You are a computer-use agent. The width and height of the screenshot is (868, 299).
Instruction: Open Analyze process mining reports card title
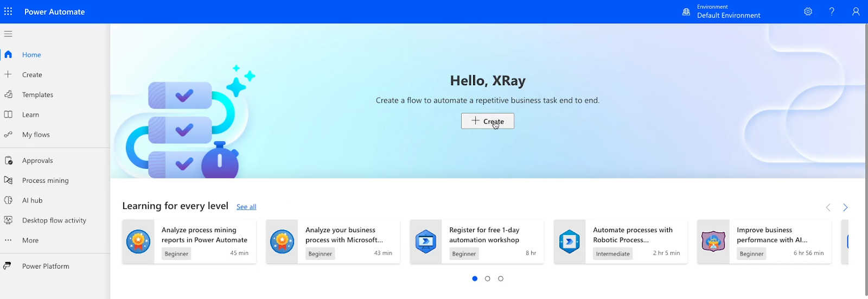[x=205, y=235]
